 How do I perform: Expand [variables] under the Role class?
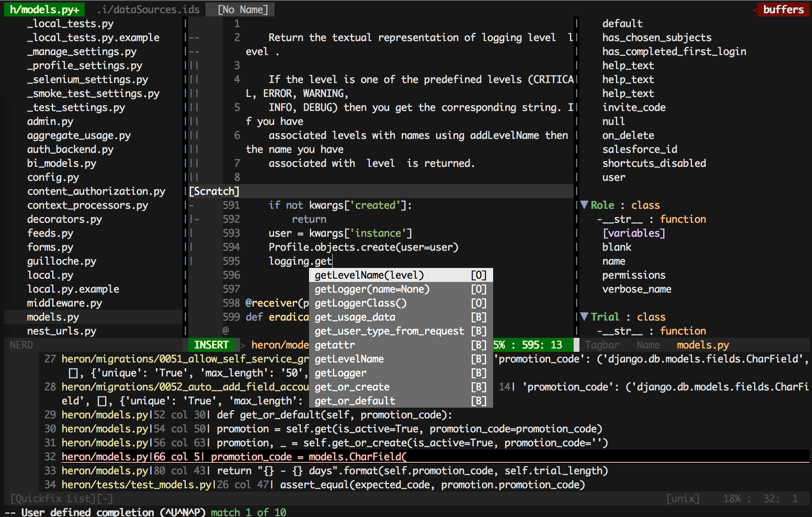(634, 233)
